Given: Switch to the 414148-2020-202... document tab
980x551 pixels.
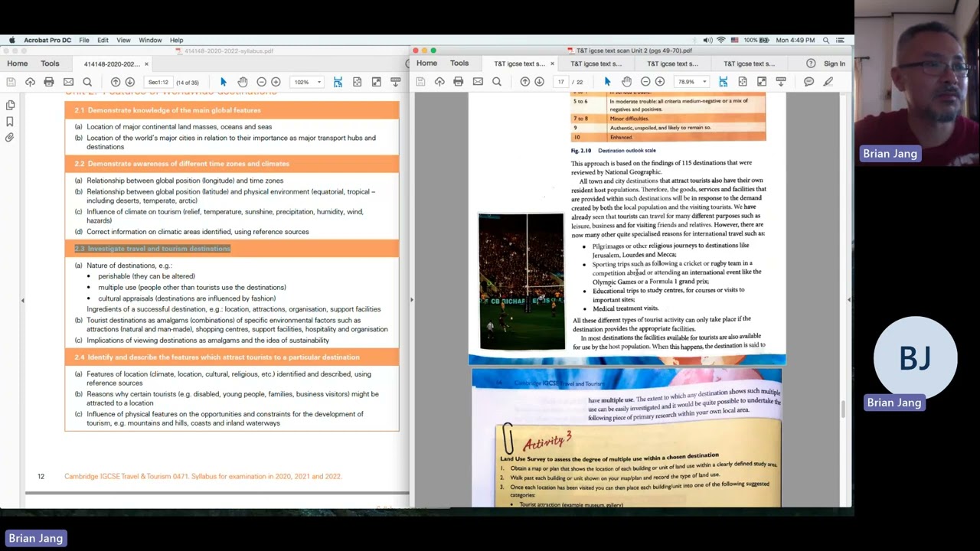Looking at the screenshot, I should (111, 64).
